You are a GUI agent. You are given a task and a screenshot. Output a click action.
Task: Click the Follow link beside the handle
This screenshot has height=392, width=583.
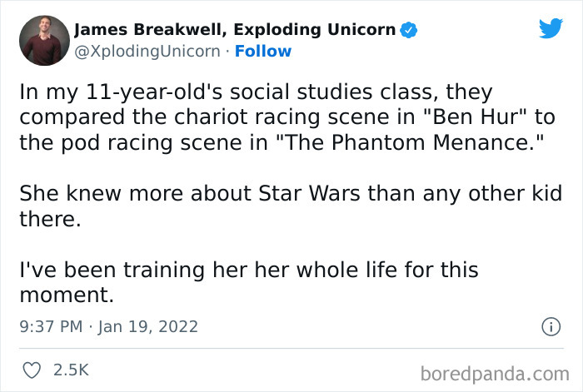point(263,52)
